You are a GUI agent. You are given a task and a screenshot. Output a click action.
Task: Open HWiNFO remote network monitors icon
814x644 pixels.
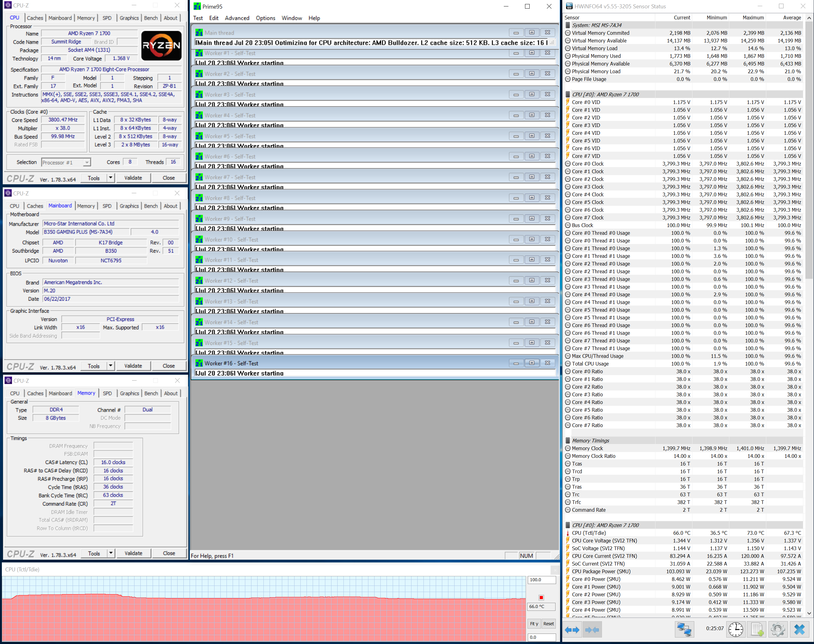pyautogui.click(x=684, y=630)
